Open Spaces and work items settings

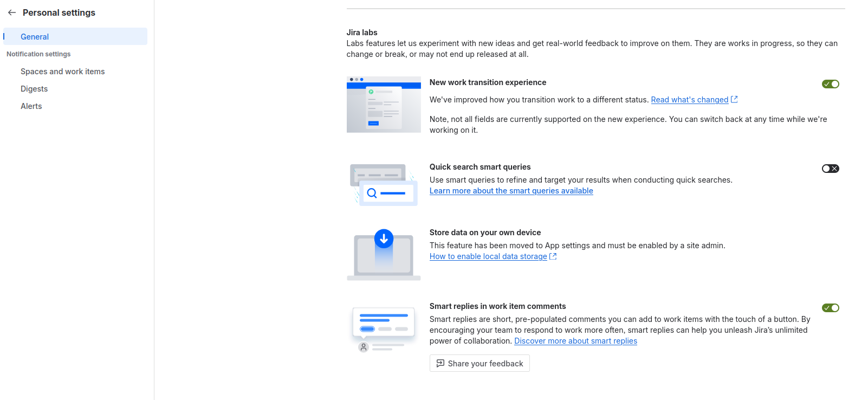click(x=62, y=71)
